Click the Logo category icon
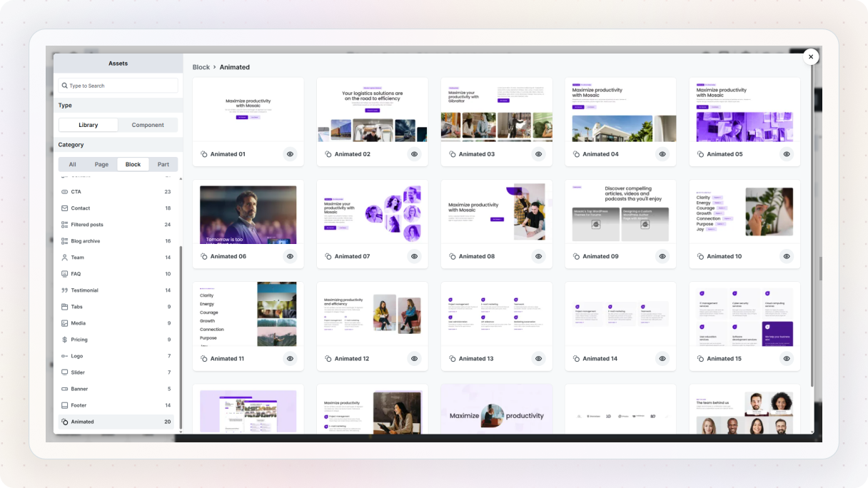This screenshot has height=488, width=868. (x=64, y=356)
